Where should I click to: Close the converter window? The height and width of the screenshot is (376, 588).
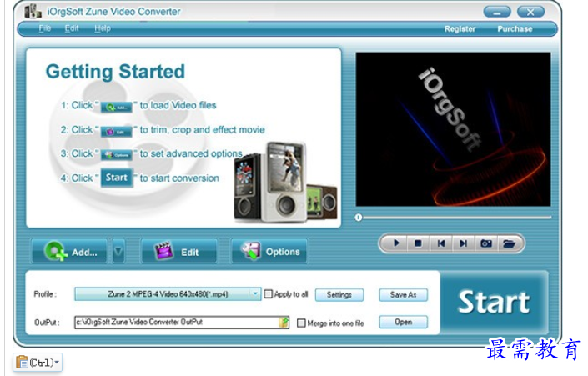(530, 13)
